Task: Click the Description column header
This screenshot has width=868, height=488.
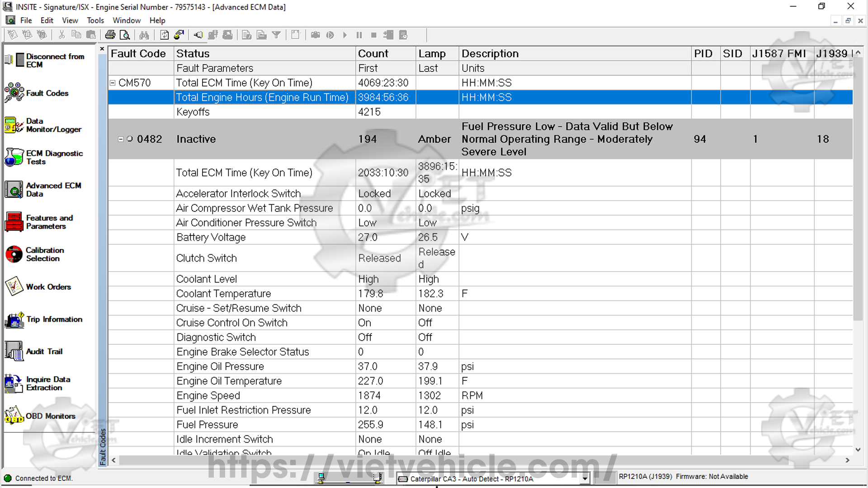Action: pos(490,53)
